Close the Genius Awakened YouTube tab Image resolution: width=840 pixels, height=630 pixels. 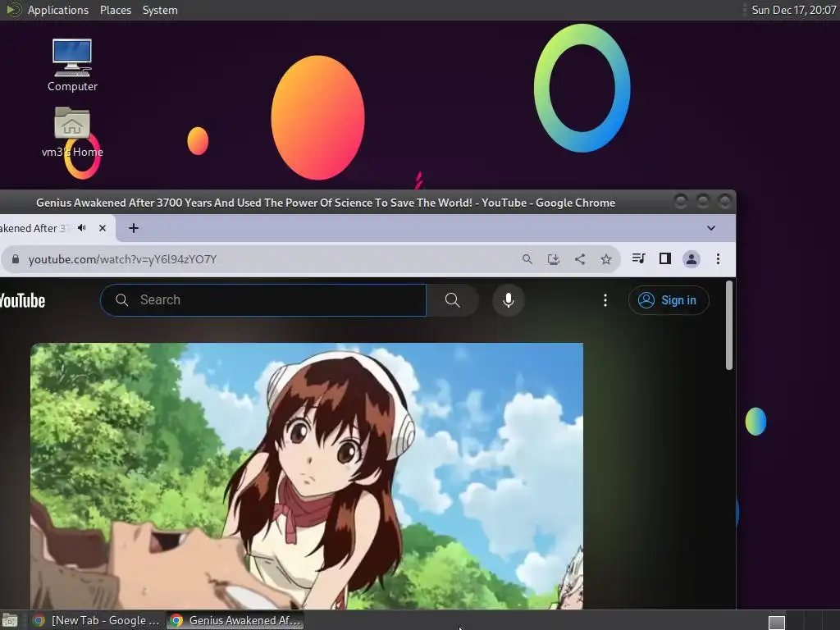point(103,228)
